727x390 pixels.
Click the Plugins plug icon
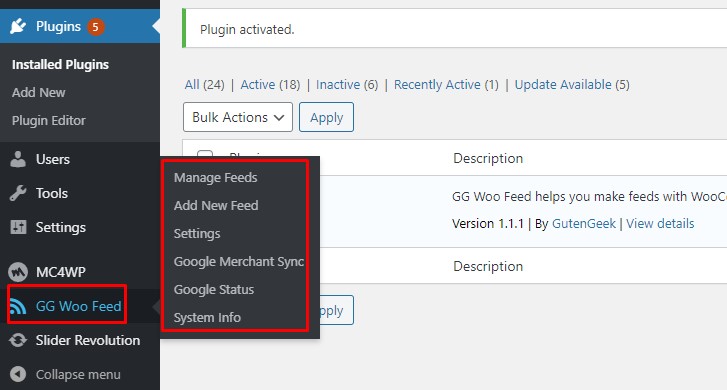[x=18, y=26]
